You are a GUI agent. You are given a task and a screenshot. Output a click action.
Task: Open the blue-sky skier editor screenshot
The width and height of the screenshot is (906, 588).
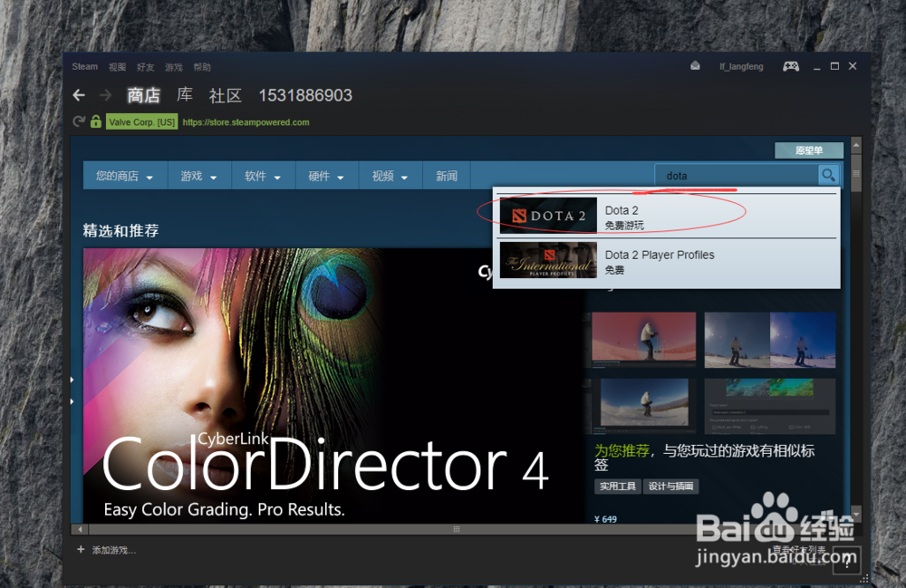click(x=643, y=406)
